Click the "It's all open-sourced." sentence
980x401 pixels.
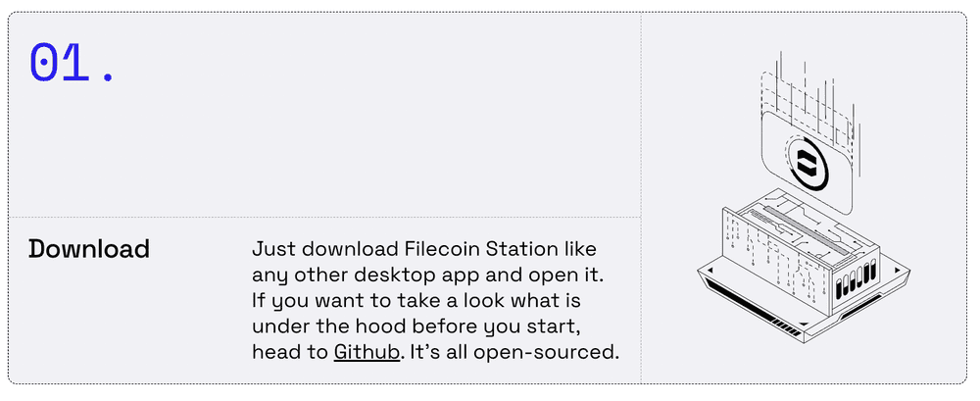(514, 352)
